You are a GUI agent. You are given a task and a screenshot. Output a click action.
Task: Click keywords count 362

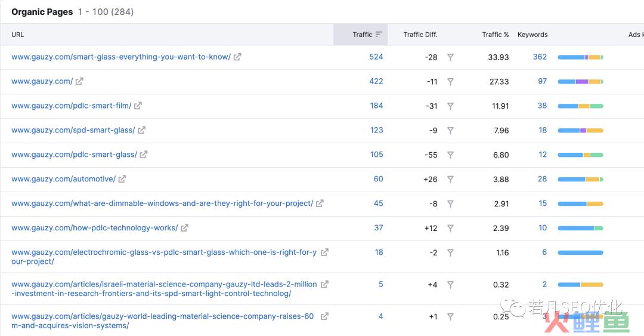pos(540,57)
